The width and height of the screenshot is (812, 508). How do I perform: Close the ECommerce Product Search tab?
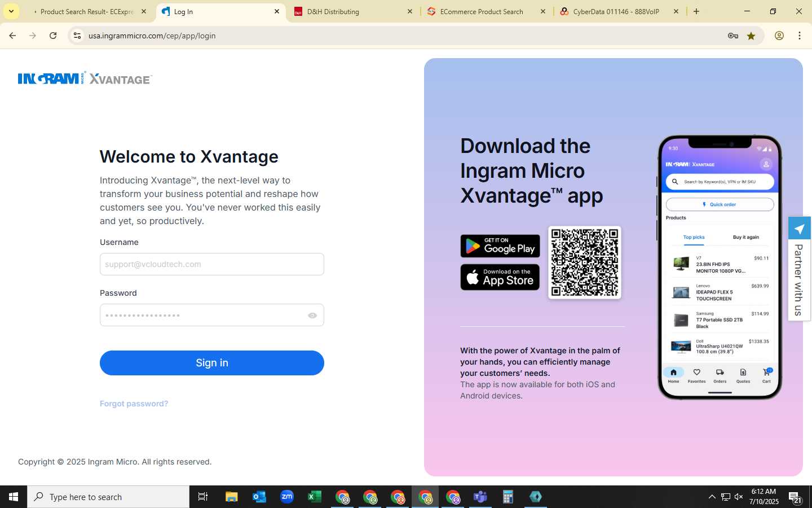[543, 11]
